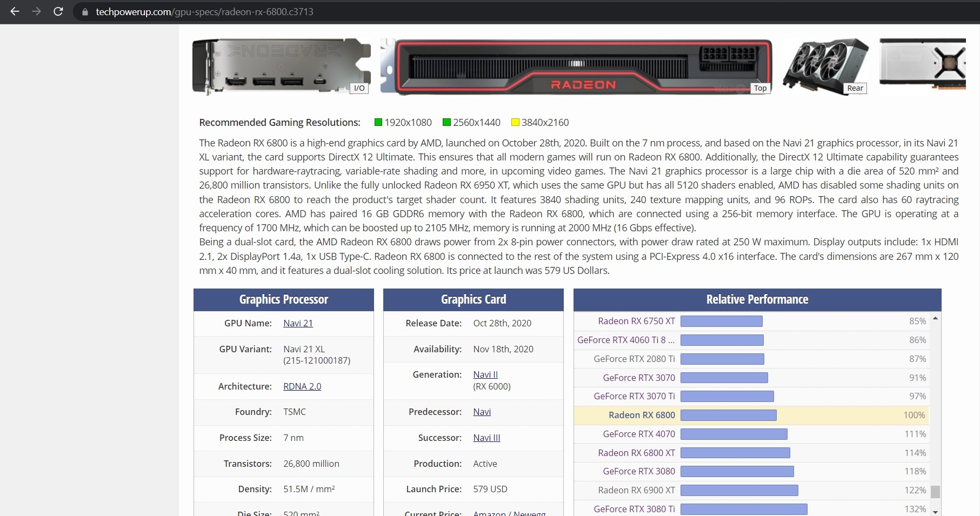Click the yellow 3840x2160 resolution swatch
This screenshot has height=516, width=980.
point(515,123)
